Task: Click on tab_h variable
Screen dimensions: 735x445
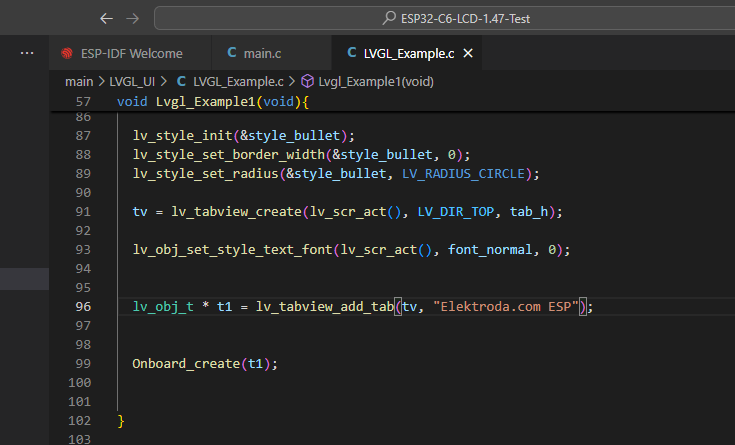Action: pos(529,211)
